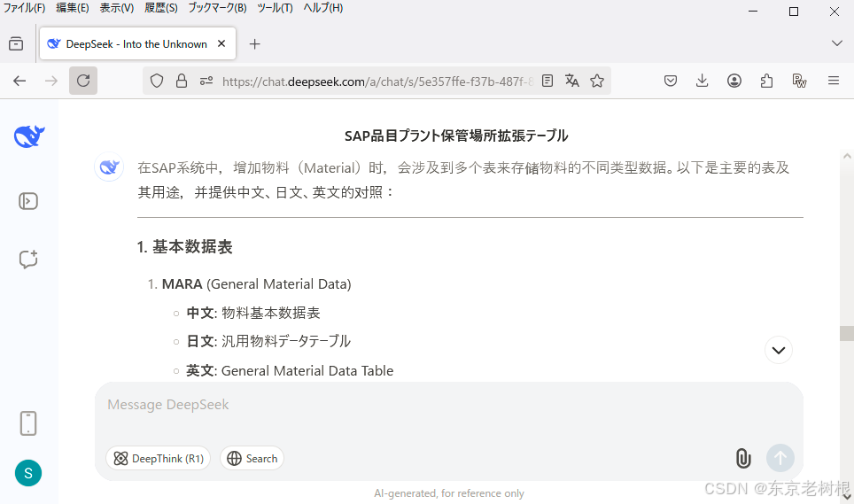Close the DeepSeek tab
Image resolution: width=854 pixels, height=504 pixels.
(x=221, y=43)
